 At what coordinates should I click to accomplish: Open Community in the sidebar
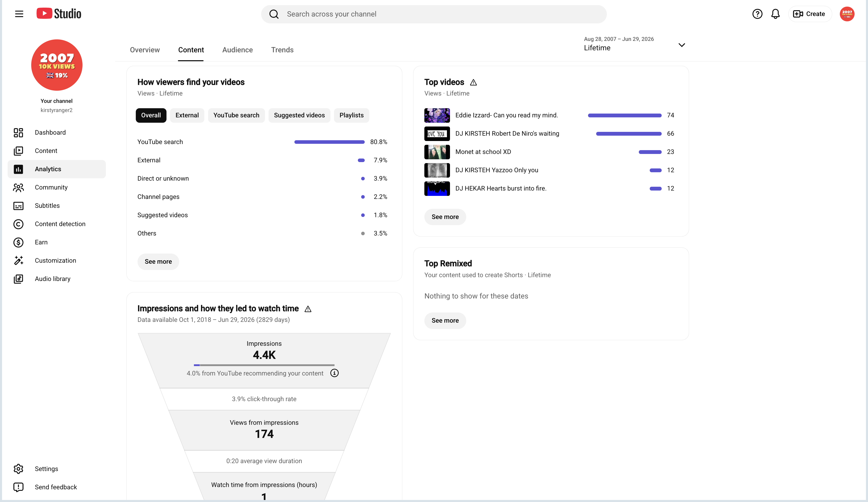pos(57,187)
